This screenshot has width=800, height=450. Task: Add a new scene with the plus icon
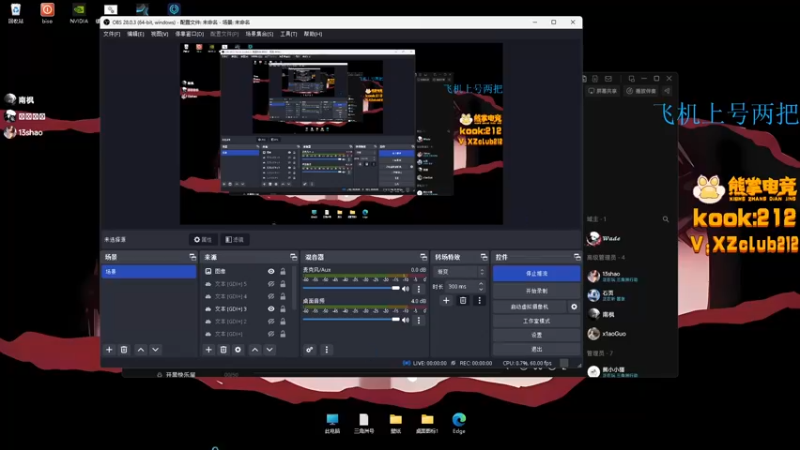tap(109, 349)
